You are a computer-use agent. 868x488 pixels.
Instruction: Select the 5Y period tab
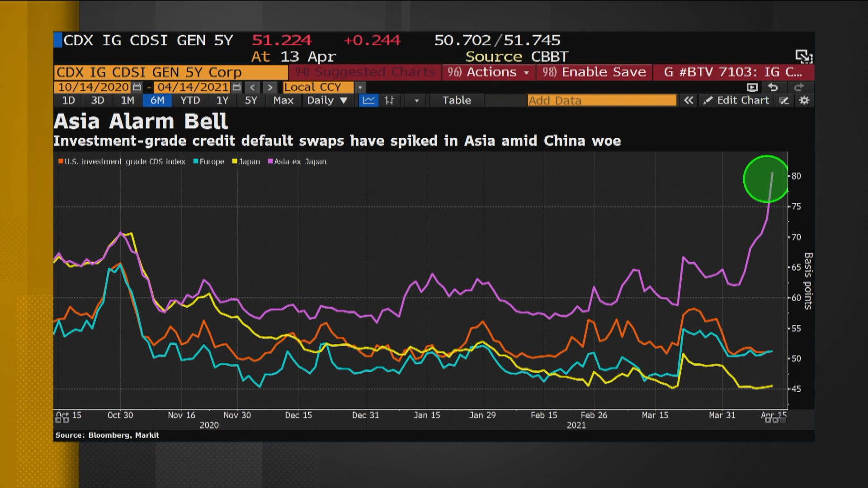pyautogui.click(x=251, y=100)
